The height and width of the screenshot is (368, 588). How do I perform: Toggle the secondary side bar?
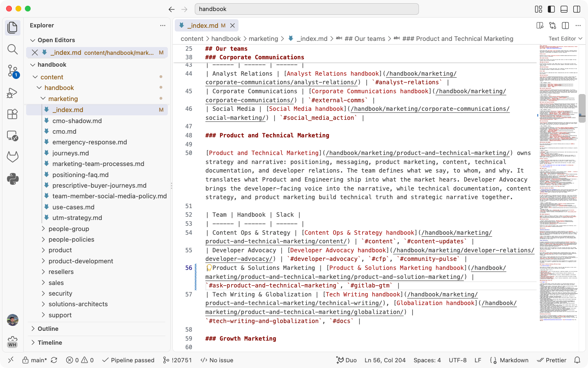[577, 9]
